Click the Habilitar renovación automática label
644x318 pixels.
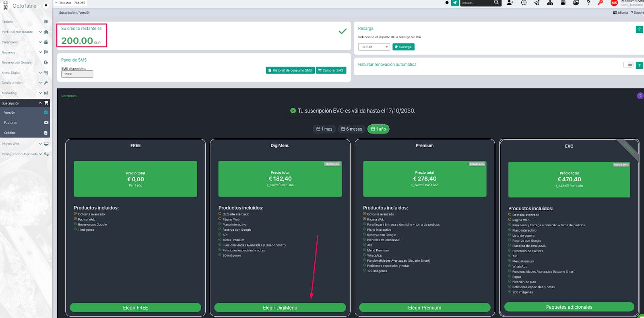click(x=387, y=64)
